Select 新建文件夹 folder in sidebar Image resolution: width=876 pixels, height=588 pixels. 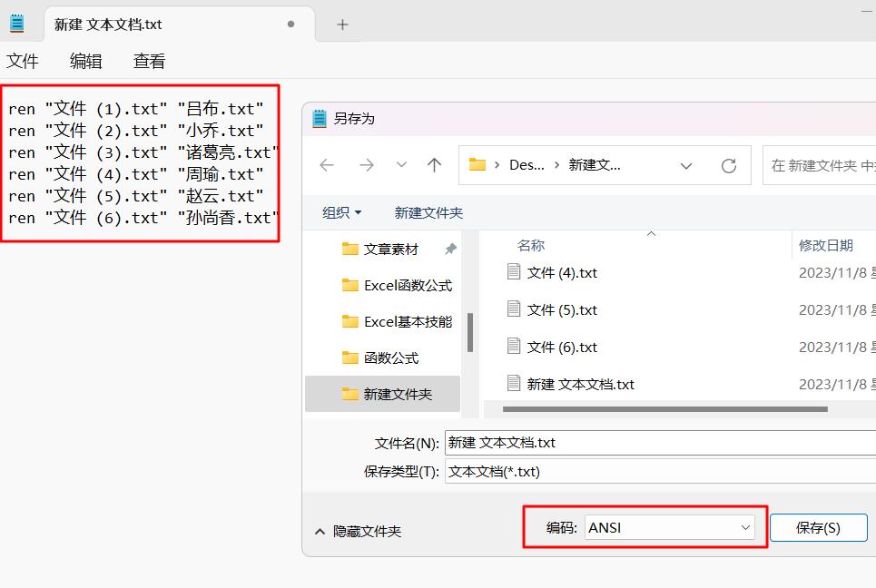tap(383, 394)
